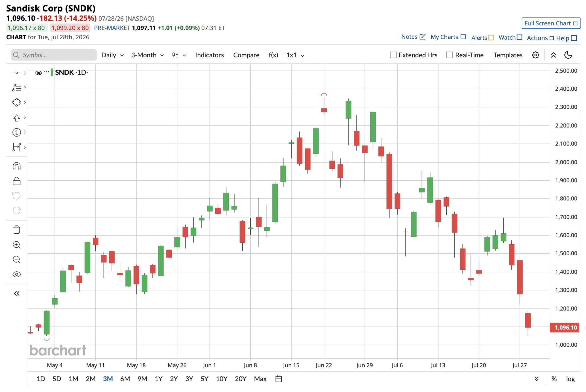
Task: Select the 9M range tab
Action: click(142, 379)
